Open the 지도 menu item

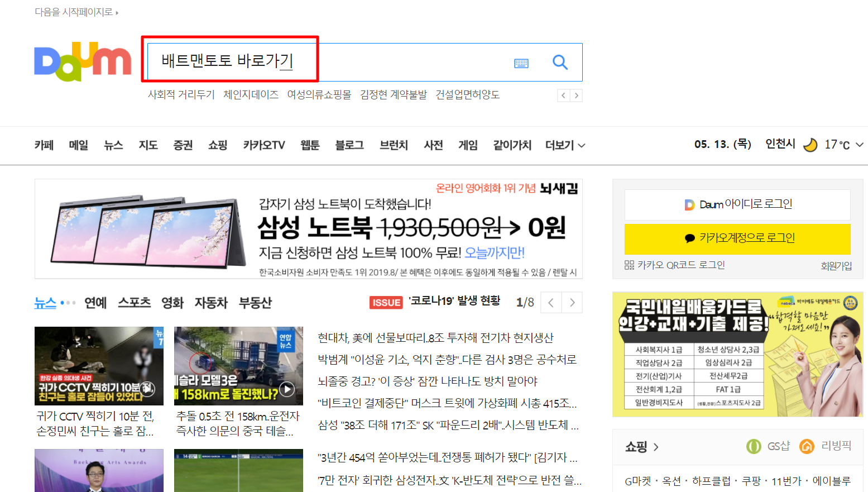[x=148, y=145]
